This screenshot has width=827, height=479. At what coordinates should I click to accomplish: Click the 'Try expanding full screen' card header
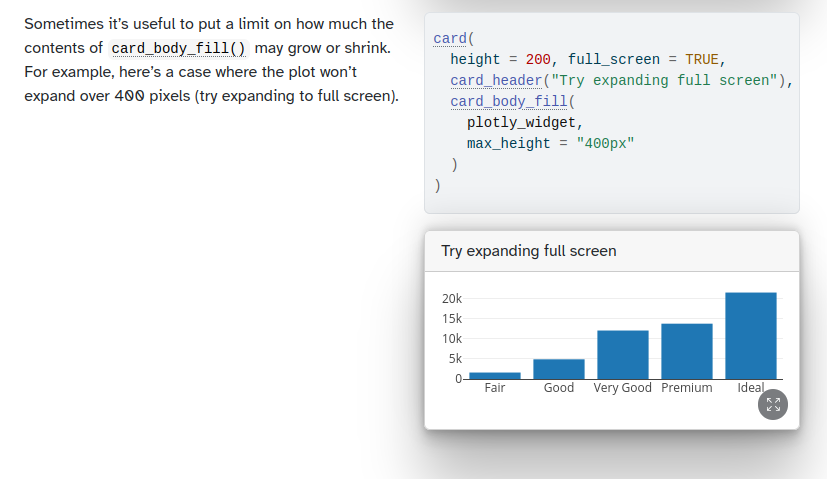click(x=612, y=251)
